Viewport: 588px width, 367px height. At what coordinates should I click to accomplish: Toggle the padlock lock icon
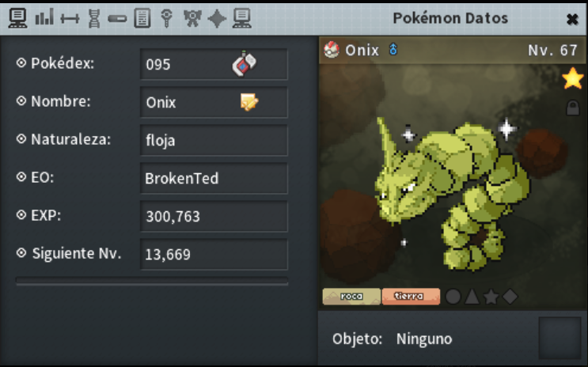[573, 108]
